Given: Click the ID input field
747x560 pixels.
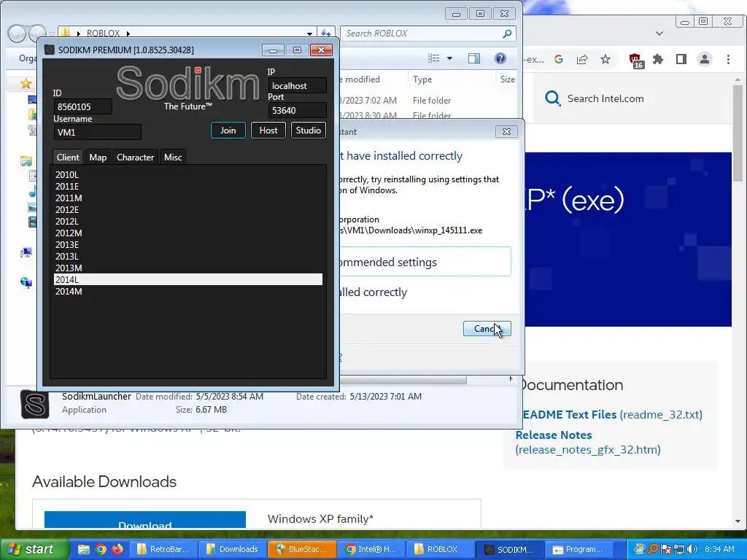Looking at the screenshot, I should (x=83, y=106).
